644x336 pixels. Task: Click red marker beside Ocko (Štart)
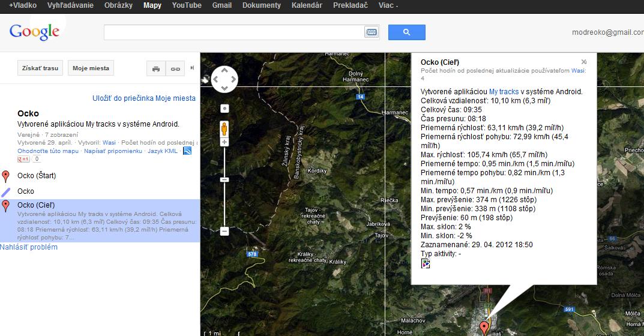tap(6, 176)
